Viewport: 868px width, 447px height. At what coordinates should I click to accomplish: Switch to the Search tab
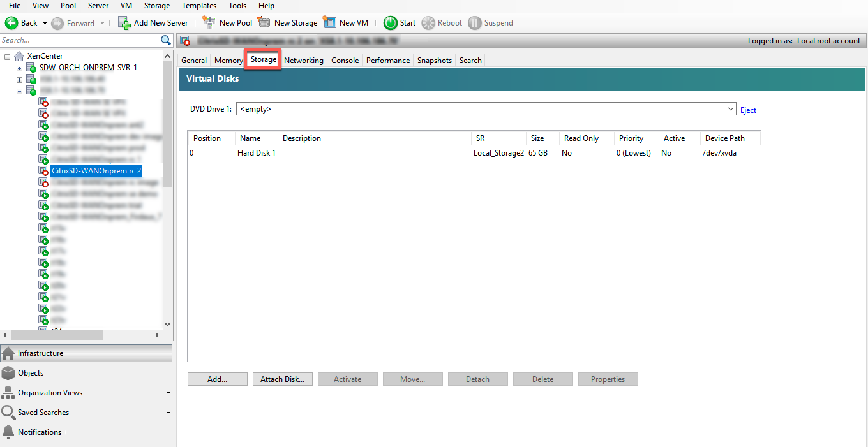470,61
